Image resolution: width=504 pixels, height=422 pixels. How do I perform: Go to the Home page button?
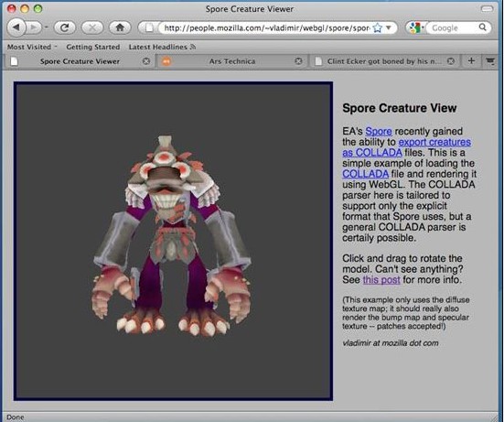(120, 27)
